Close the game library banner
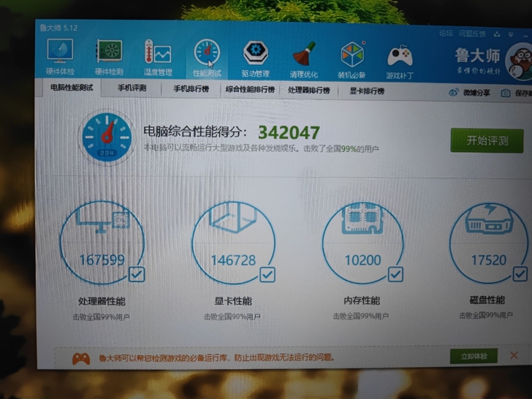Viewport: 532px width, 399px height. pyautogui.click(x=514, y=356)
